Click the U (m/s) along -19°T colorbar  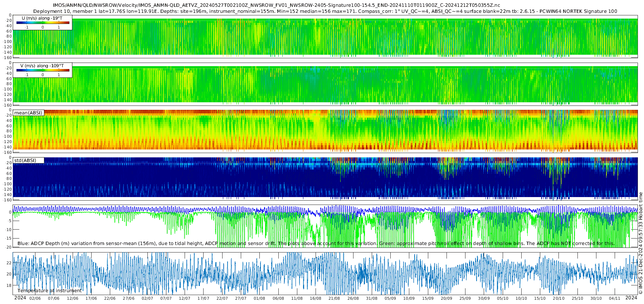tap(43, 23)
